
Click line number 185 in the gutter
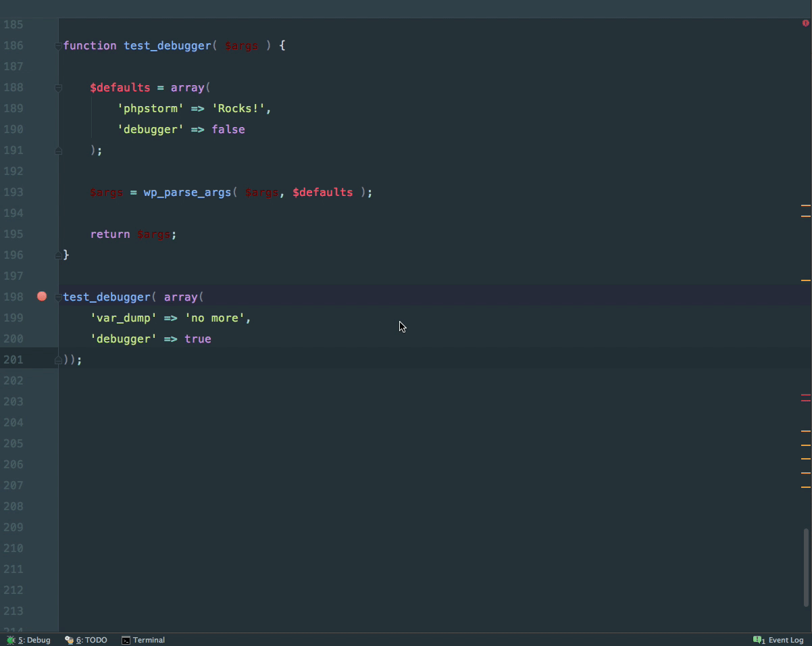click(14, 25)
